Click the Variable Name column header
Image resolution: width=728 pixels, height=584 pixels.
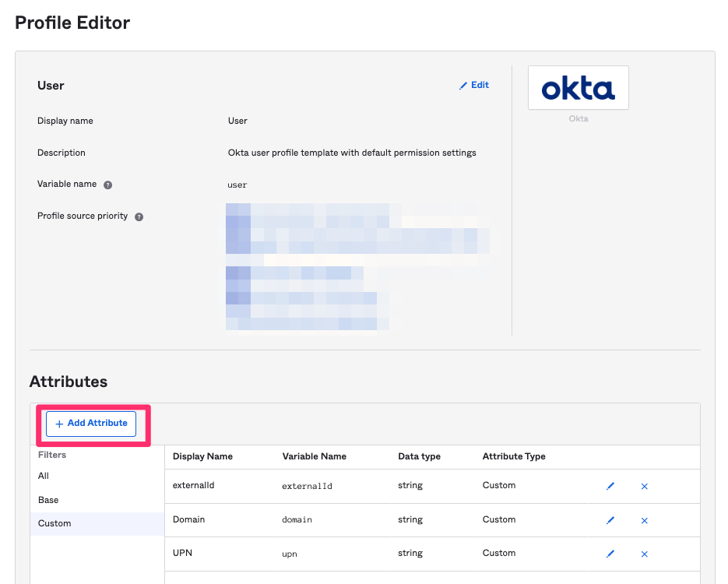point(314,456)
